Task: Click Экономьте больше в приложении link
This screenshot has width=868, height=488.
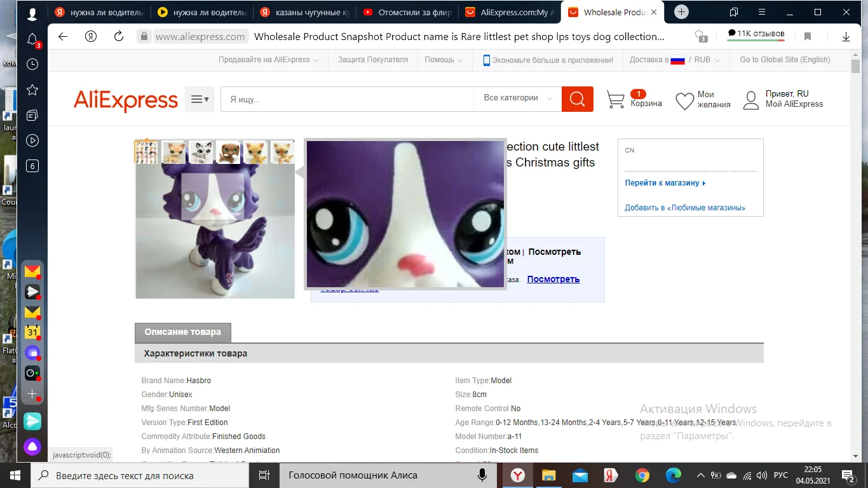Action: tap(548, 60)
